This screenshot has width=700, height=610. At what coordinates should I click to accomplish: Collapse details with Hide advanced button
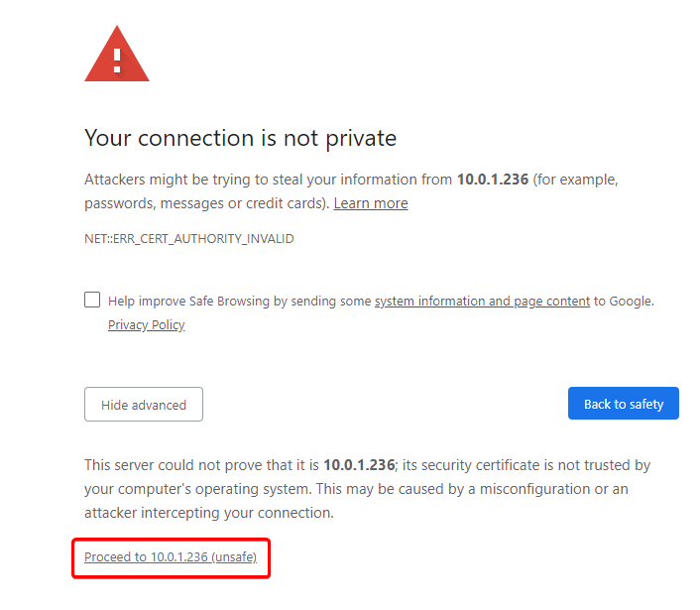(x=144, y=405)
